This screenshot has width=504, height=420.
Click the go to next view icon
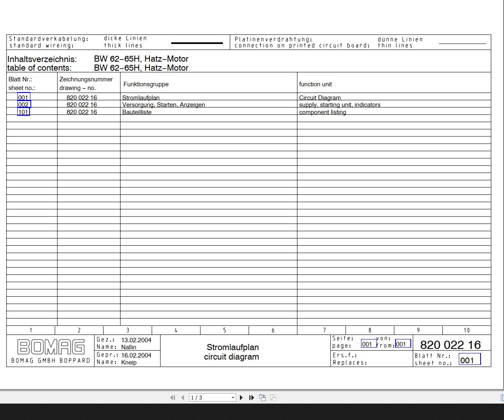click(273, 397)
